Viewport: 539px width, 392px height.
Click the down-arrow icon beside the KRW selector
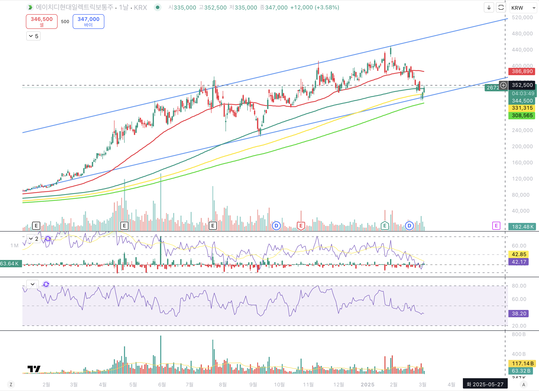tap(489, 8)
